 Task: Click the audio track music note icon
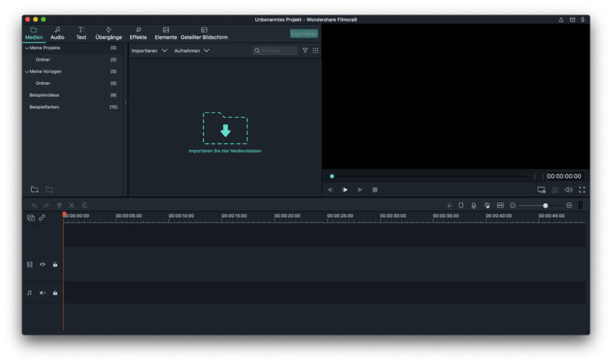pyautogui.click(x=30, y=293)
